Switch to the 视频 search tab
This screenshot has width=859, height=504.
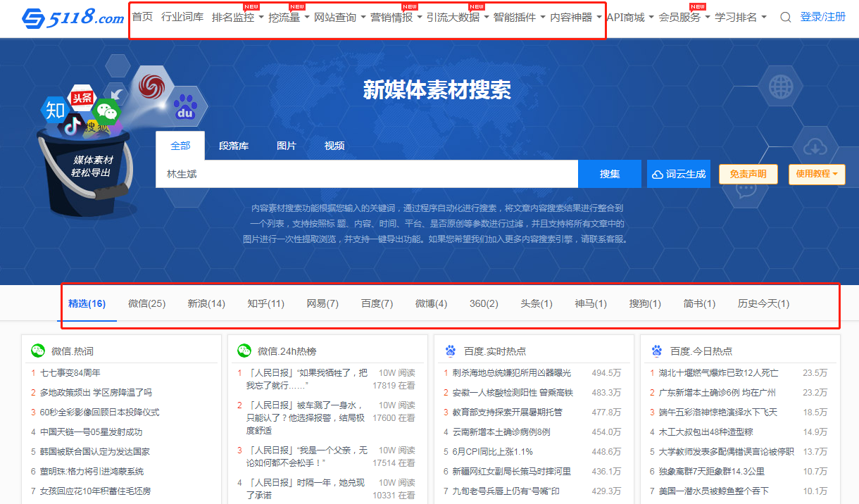334,146
